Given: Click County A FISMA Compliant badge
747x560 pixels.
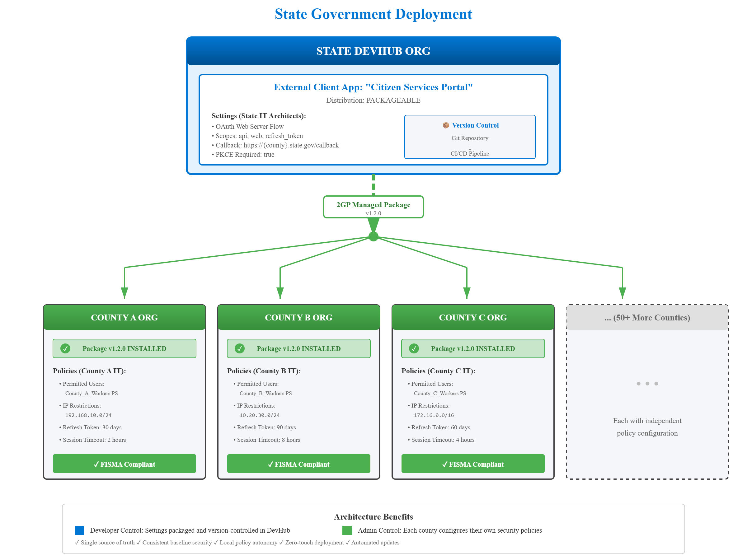Looking at the screenshot, I should click(124, 464).
